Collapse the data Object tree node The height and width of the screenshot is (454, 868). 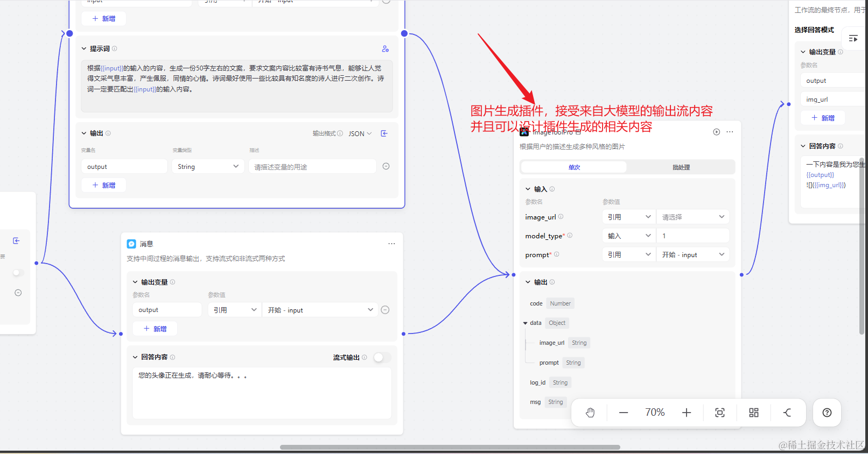[525, 323]
